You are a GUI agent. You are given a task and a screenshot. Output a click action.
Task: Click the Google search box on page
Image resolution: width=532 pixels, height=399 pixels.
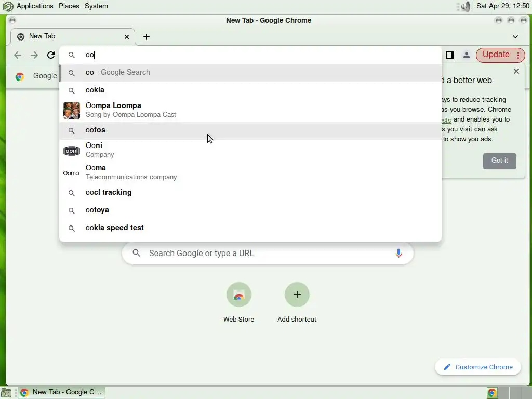click(x=268, y=253)
